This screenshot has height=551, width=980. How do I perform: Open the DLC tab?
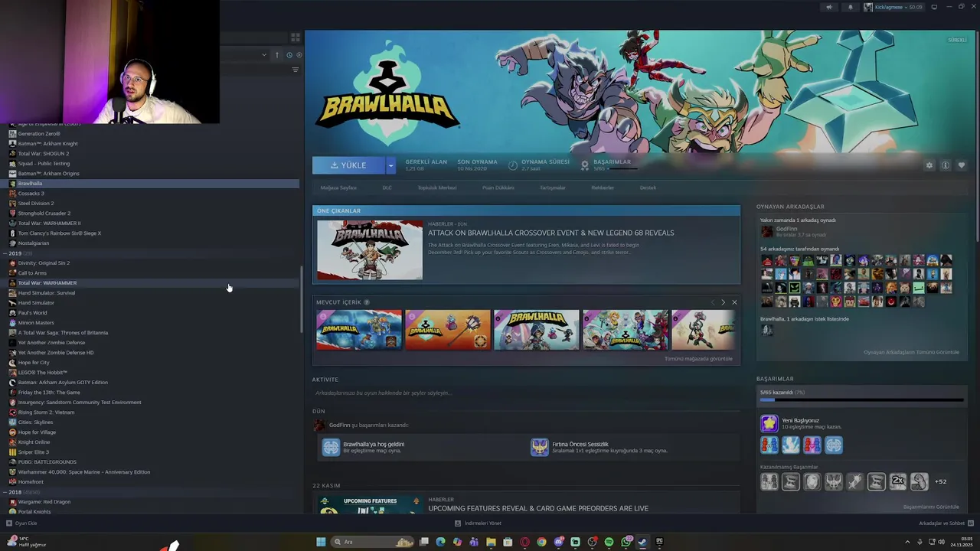387,187
